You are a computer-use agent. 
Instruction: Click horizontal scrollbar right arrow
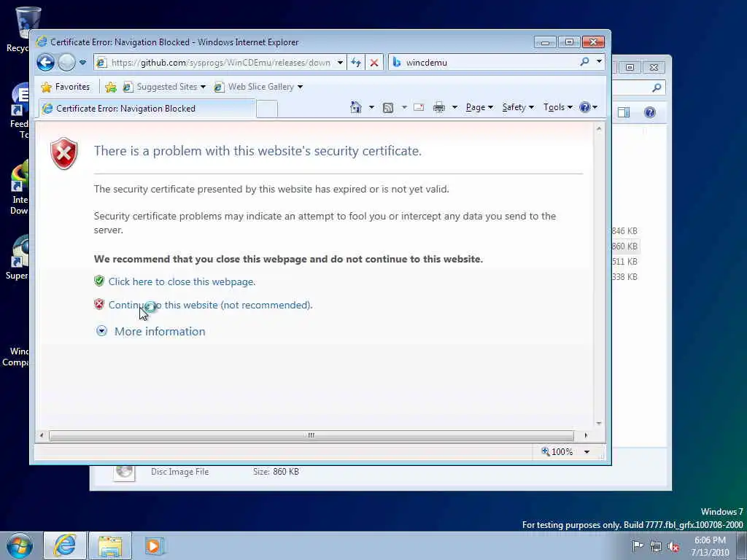click(x=586, y=435)
